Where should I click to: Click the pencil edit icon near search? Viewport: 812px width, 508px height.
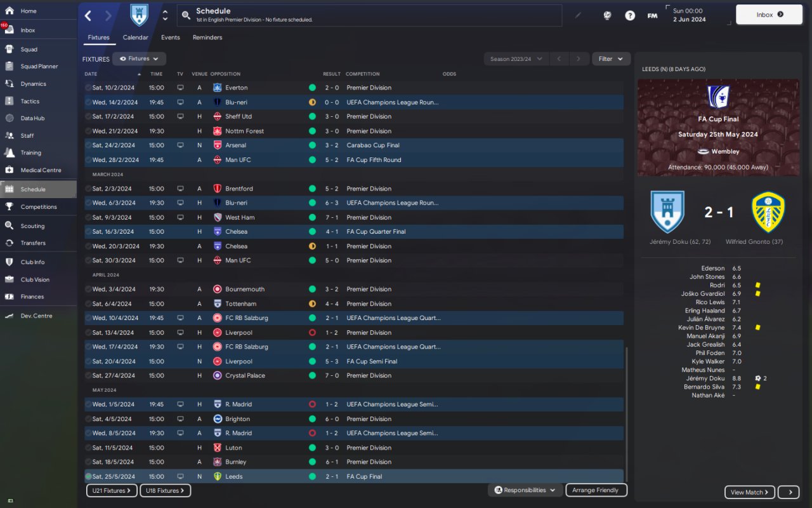(x=578, y=15)
